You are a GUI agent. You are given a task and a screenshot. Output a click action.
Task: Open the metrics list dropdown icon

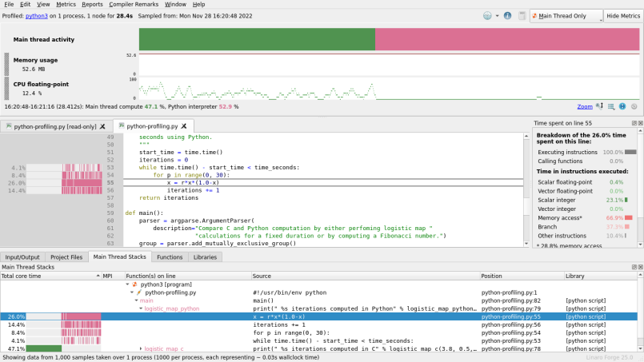[611, 106]
